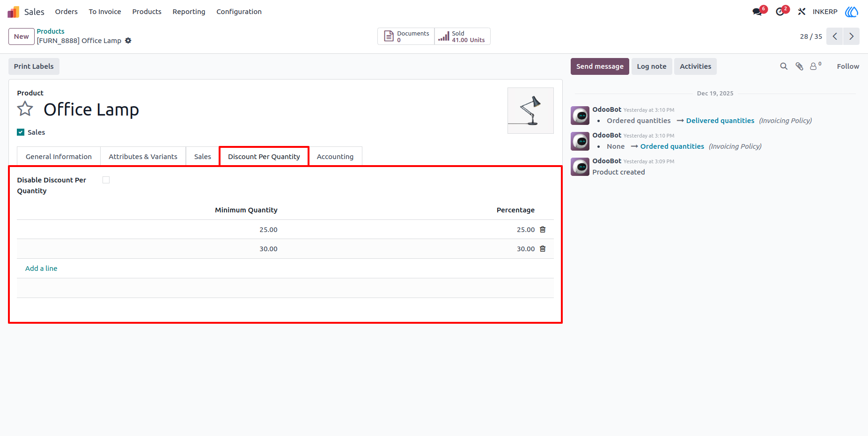Open the To Invoice menu
This screenshot has height=436, width=868.
(x=105, y=12)
